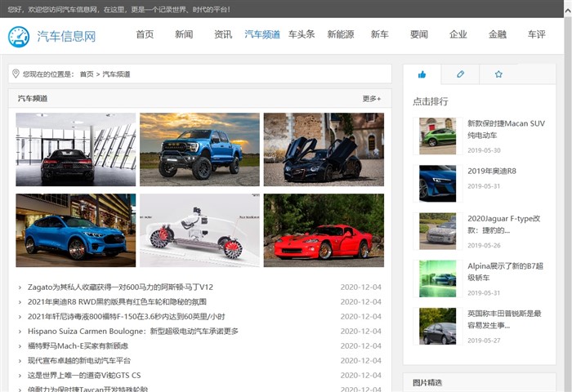Open Alpina展示了新的B7超级轿车 link
The image size is (572, 392).
(505, 272)
